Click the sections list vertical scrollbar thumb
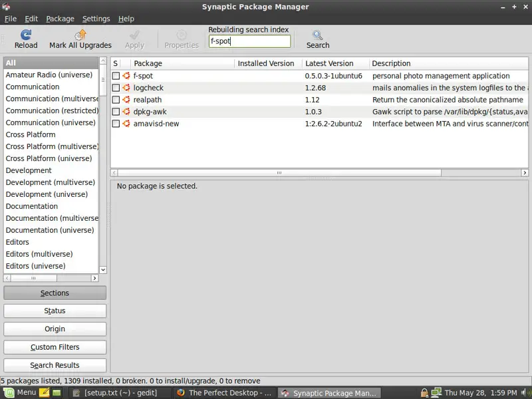This screenshot has width=532, height=399. click(103, 80)
